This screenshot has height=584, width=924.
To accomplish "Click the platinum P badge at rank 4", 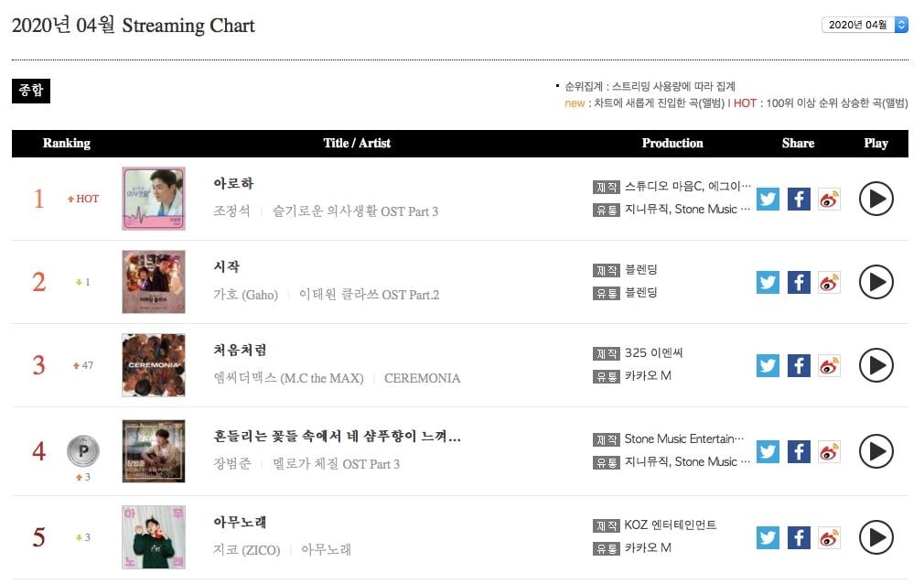I will point(83,450).
